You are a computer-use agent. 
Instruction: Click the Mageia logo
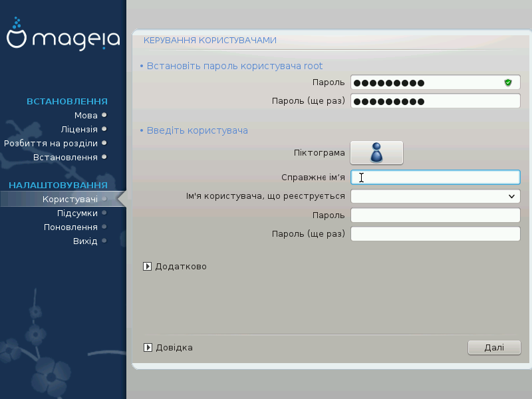(63, 39)
